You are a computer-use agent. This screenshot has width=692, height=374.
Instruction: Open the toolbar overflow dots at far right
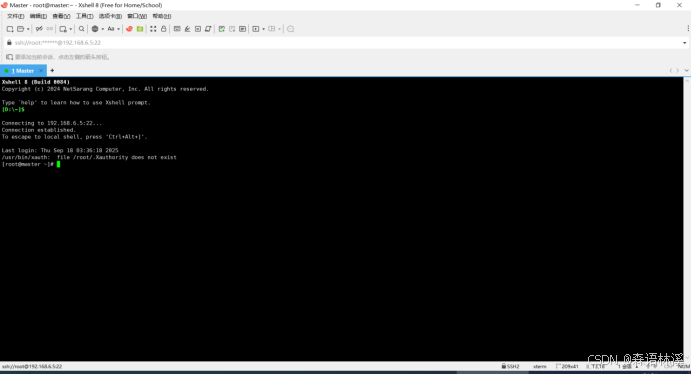click(x=688, y=28)
